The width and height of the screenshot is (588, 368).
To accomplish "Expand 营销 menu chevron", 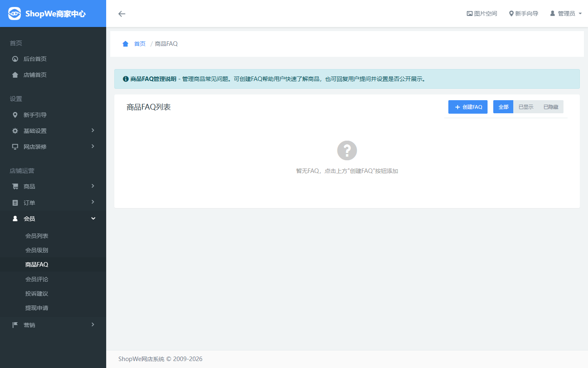I will point(93,325).
